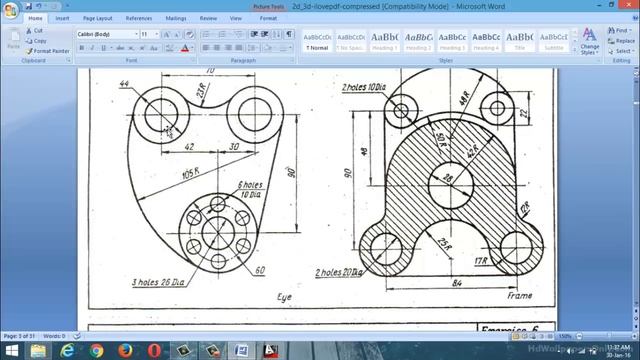This screenshot has height=360, width=640.
Task: Justify the text
Action: (x=239, y=48)
